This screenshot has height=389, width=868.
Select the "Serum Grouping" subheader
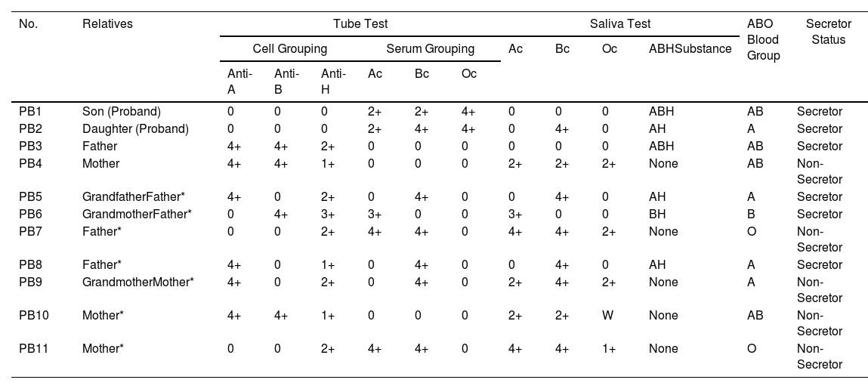click(430, 48)
